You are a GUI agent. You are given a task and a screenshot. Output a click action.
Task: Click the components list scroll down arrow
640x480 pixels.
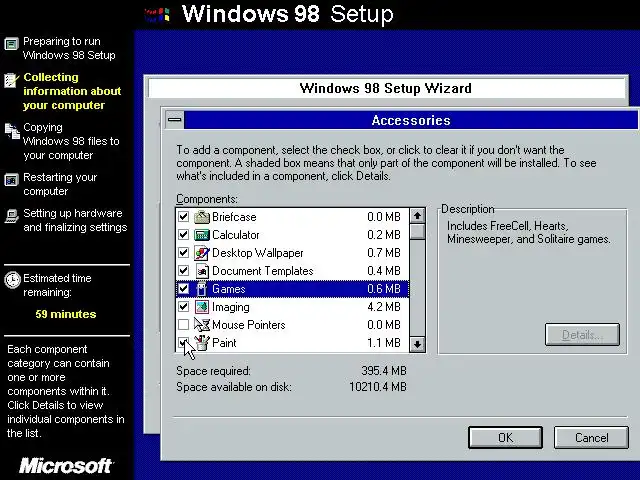coord(417,344)
